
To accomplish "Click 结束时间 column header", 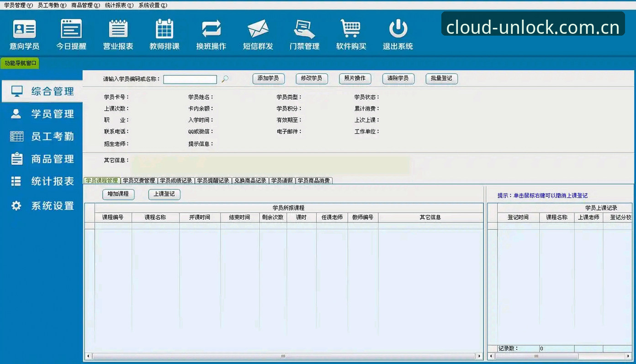I will click(240, 217).
